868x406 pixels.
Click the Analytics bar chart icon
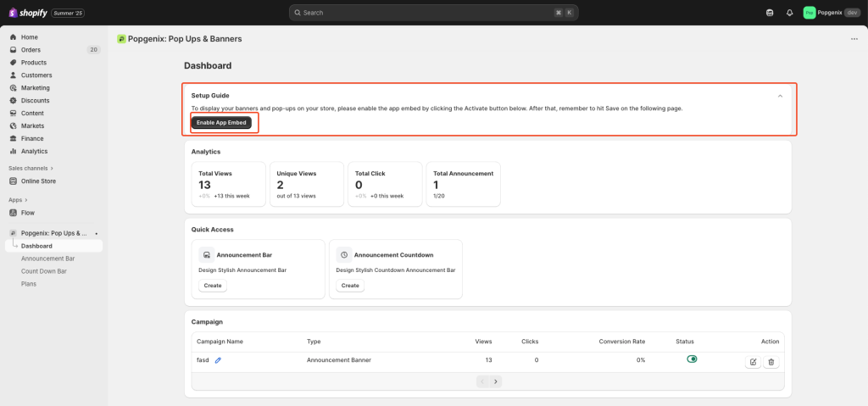point(14,151)
